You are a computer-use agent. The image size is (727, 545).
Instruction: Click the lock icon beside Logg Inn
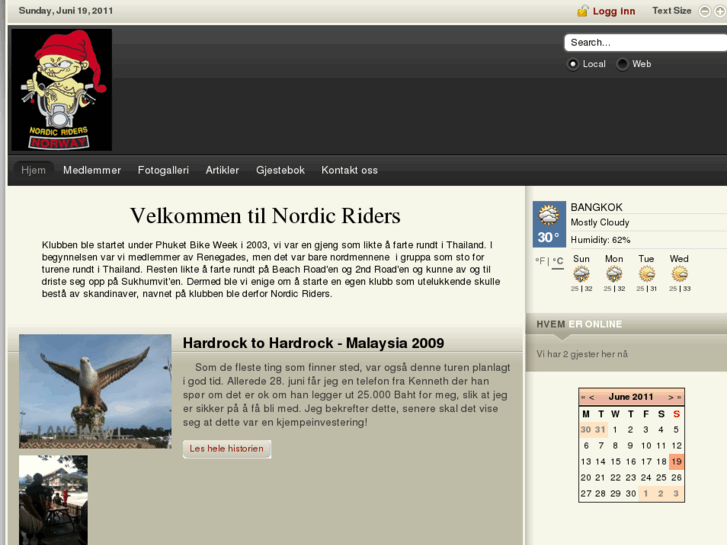[x=582, y=11]
